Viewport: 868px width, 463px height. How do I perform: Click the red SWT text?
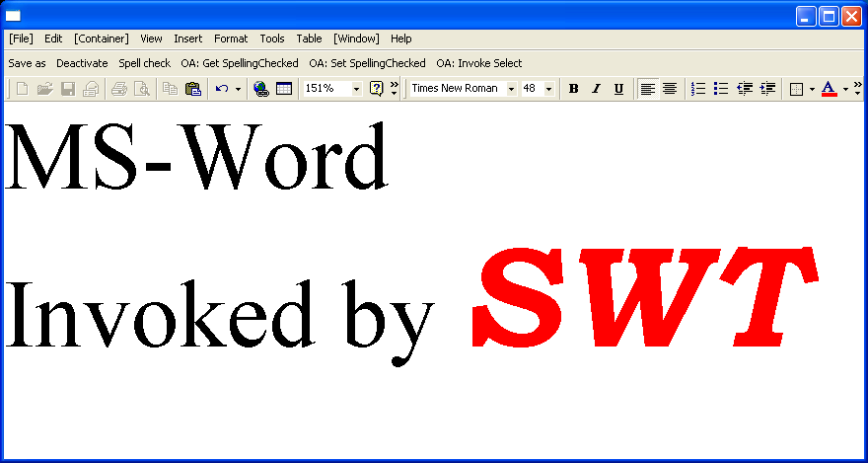pos(645,297)
